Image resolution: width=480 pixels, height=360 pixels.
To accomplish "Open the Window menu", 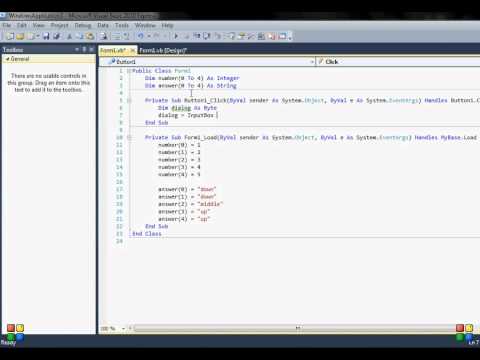I will [145, 25].
